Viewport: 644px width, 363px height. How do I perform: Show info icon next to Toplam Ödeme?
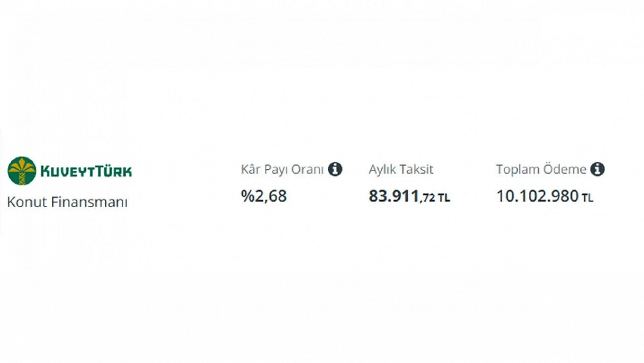click(597, 169)
